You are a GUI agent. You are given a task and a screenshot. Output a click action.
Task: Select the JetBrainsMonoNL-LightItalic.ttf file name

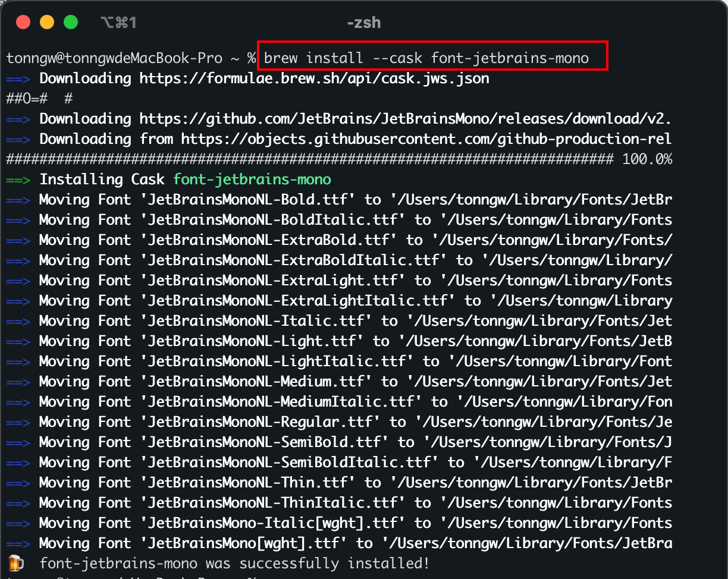pyautogui.click(x=277, y=361)
